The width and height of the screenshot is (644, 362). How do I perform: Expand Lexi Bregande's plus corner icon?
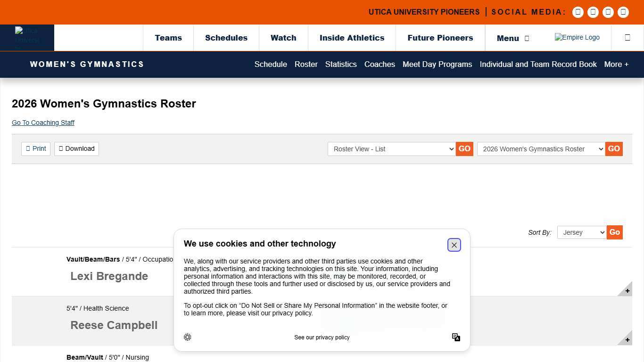[x=627, y=290]
